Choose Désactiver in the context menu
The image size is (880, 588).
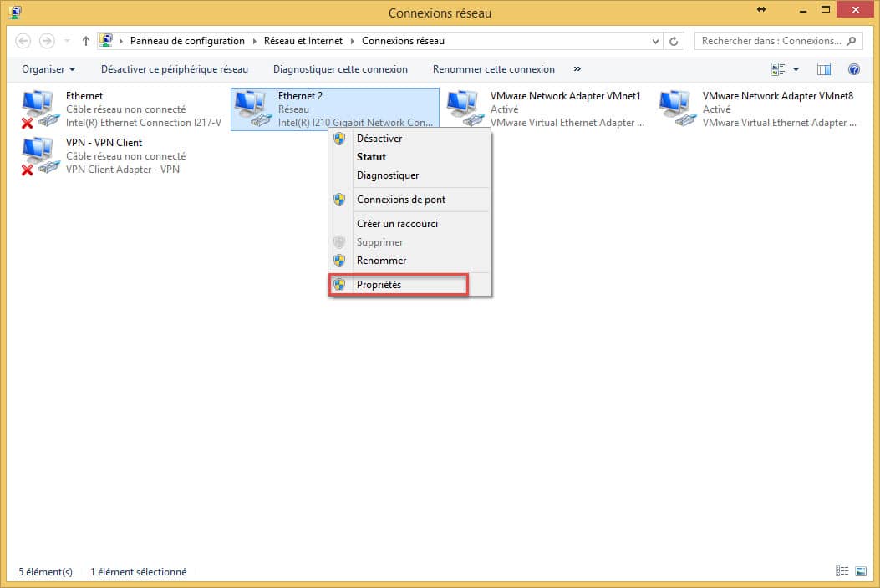click(x=379, y=139)
